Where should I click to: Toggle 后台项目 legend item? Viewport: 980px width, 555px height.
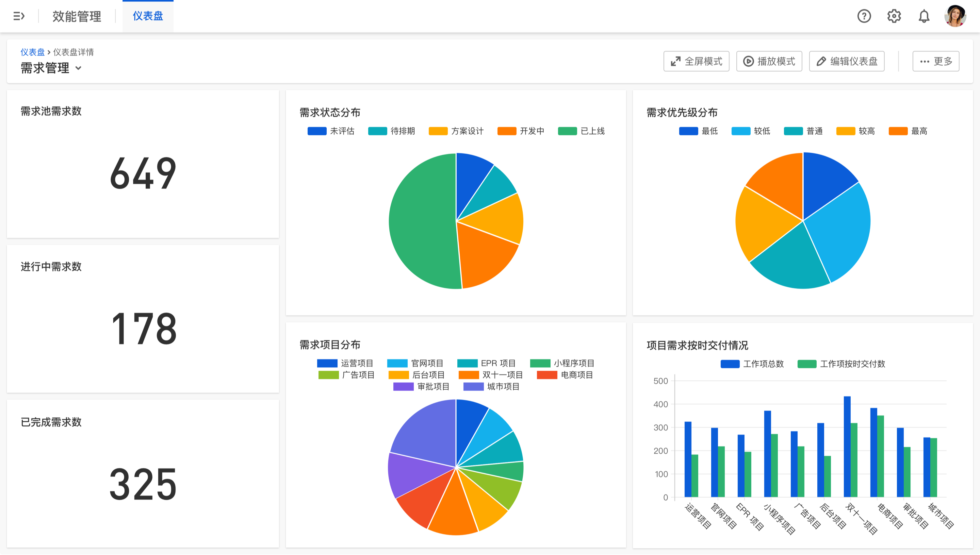[x=416, y=375]
